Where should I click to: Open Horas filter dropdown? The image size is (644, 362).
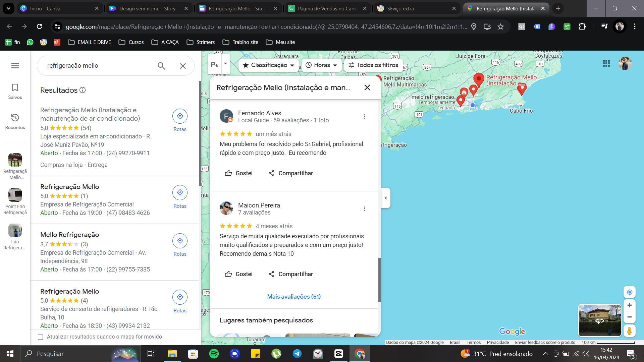point(321,65)
